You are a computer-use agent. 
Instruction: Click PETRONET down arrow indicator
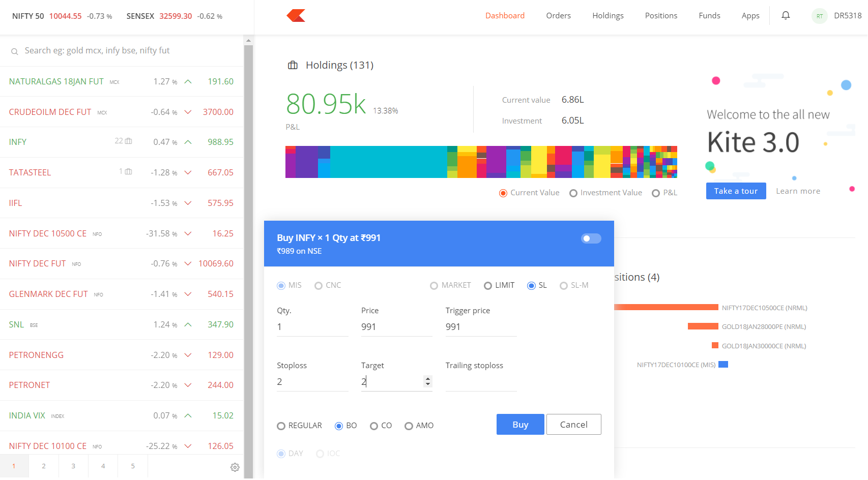pyautogui.click(x=188, y=385)
